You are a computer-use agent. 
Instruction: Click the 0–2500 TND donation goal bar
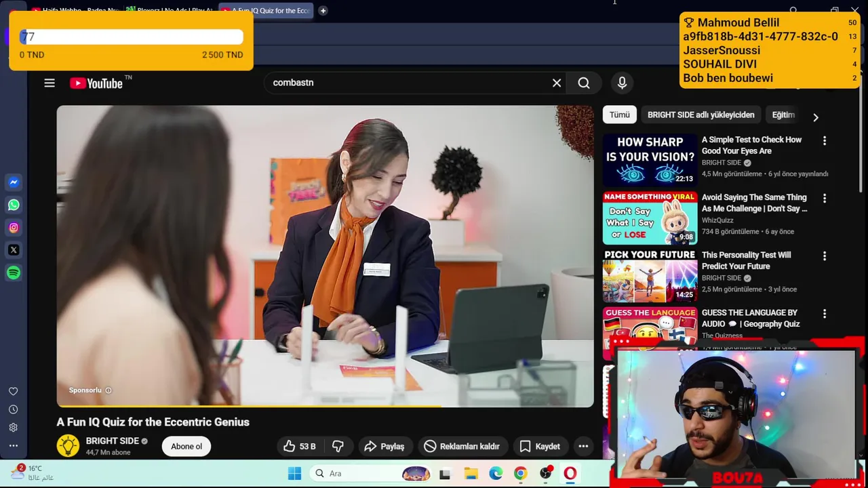[x=132, y=37]
